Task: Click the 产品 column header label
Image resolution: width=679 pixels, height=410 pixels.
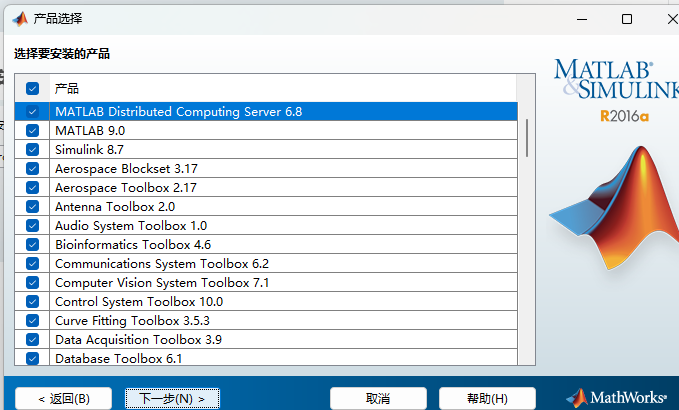Action: [67, 89]
